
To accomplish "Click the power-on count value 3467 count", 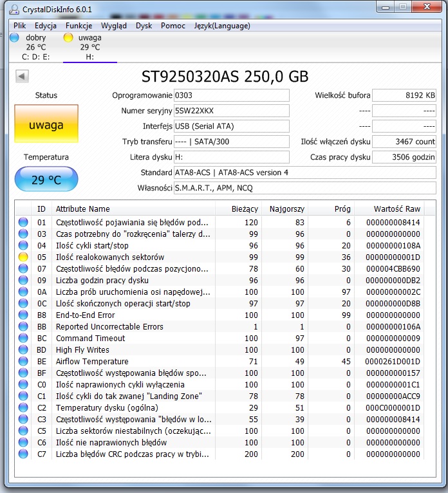I will tap(404, 142).
